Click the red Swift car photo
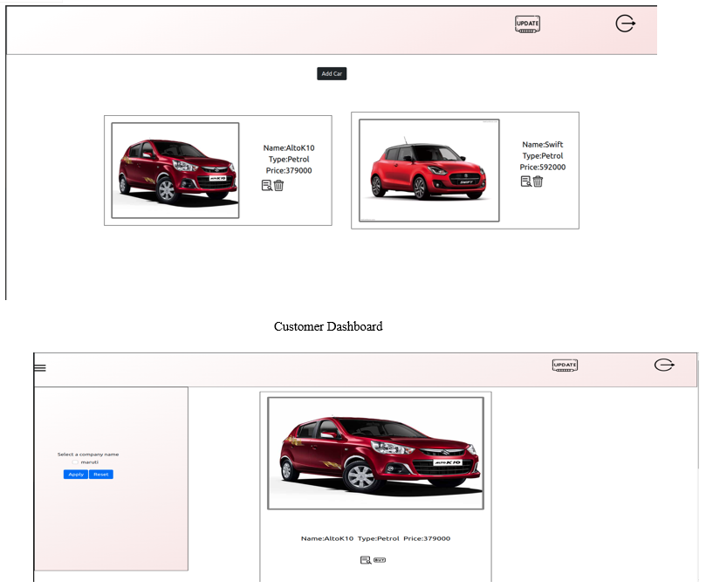706x588 pixels. click(x=429, y=170)
